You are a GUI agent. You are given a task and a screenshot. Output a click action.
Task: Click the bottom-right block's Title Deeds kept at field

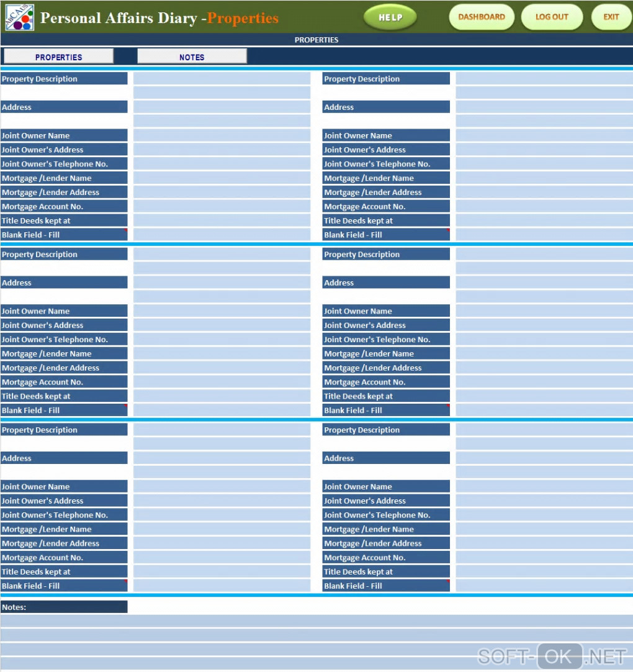(544, 571)
